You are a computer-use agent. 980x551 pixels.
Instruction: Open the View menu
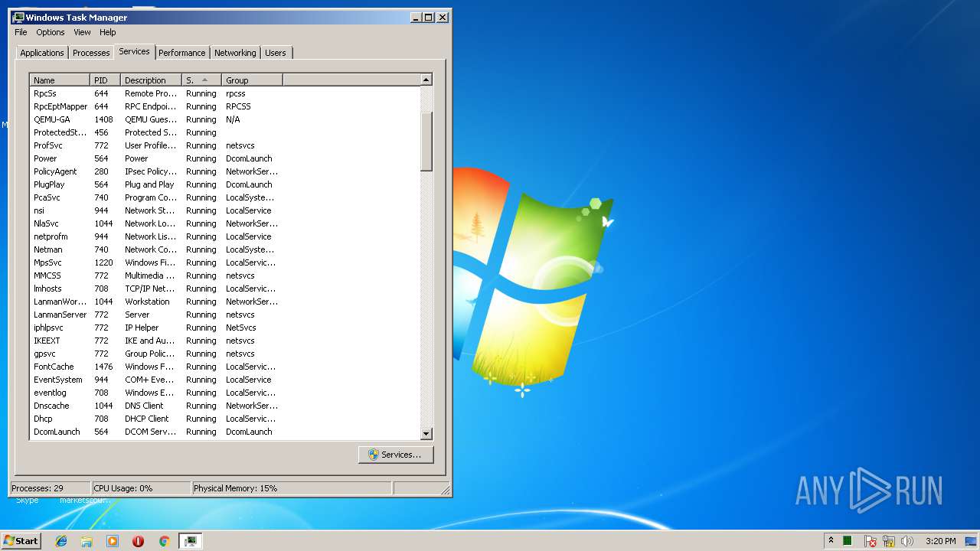(x=82, y=32)
